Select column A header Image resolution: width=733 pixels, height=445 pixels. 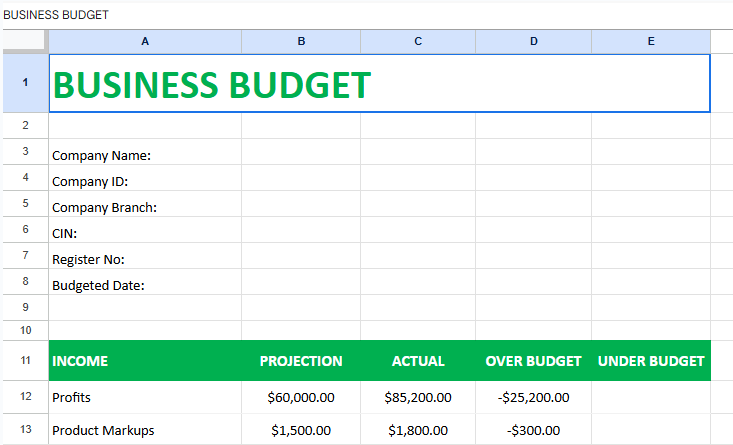pos(145,41)
